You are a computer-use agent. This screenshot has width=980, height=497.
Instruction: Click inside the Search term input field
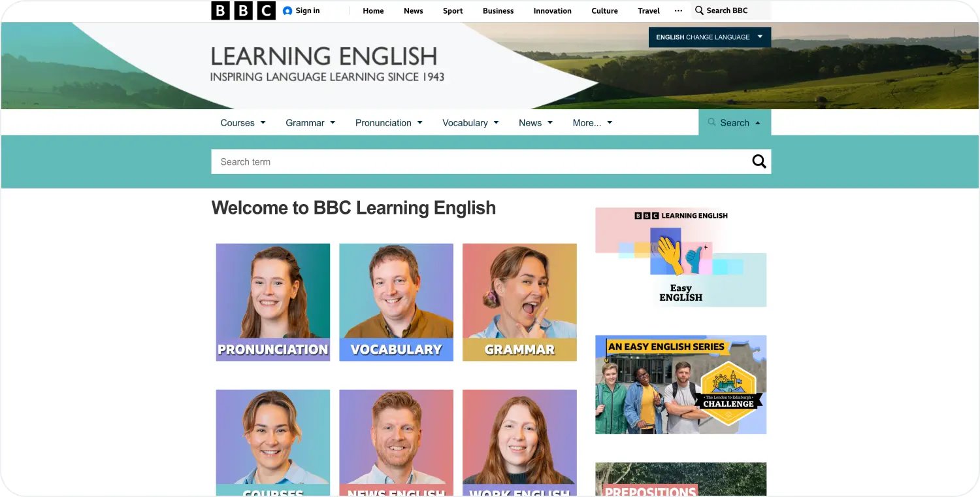457,161
